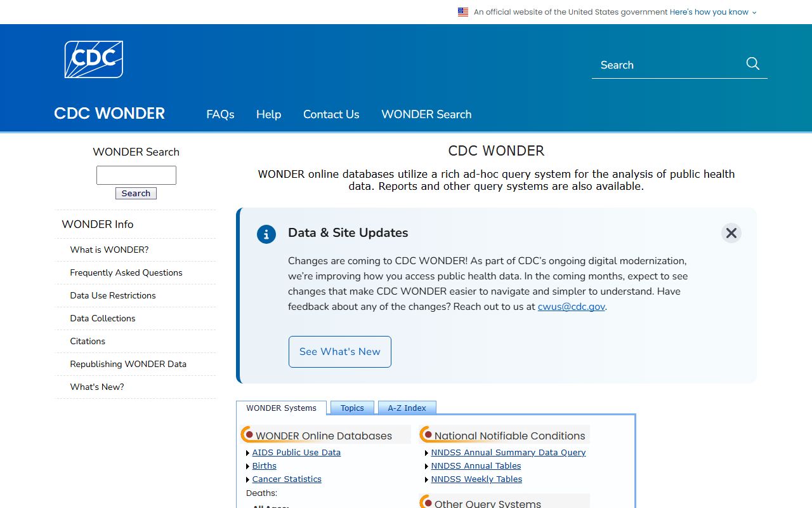Click arrow bullet next to Cancer Statistics
This screenshot has height=508, width=812.
(248, 479)
